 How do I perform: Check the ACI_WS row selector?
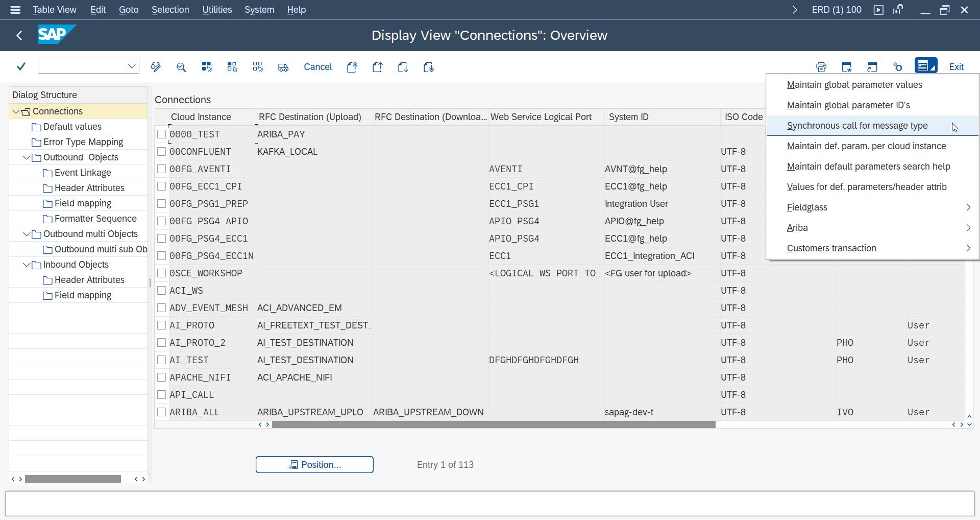162,290
